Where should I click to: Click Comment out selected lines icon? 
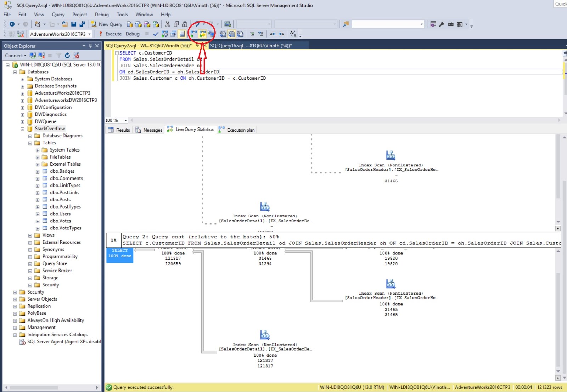click(x=252, y=34)
